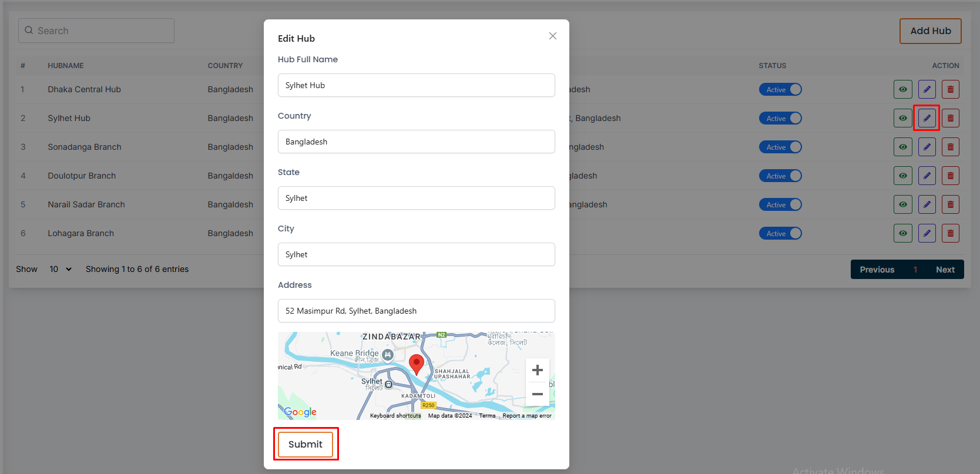980x474 pixels.
Task: Toggle Active status for Dhaka Central Hub
Action: 780,89
